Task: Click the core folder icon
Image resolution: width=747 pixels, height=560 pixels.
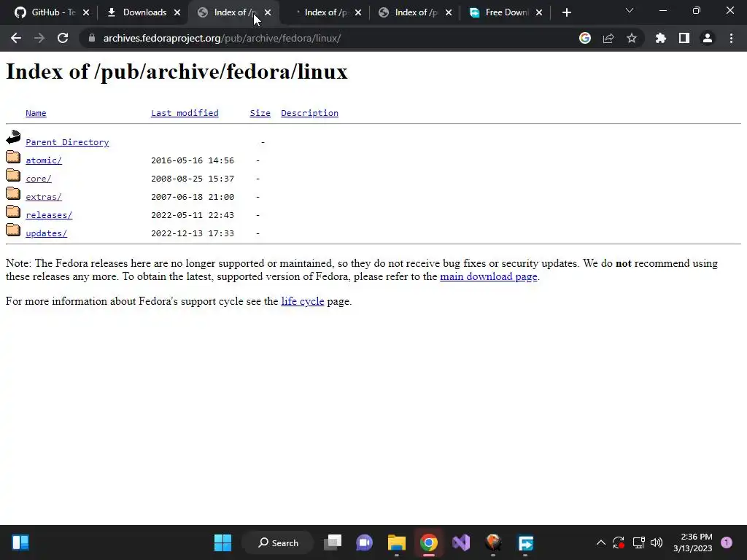Action: pyautogui.click(x=13, y=175)
